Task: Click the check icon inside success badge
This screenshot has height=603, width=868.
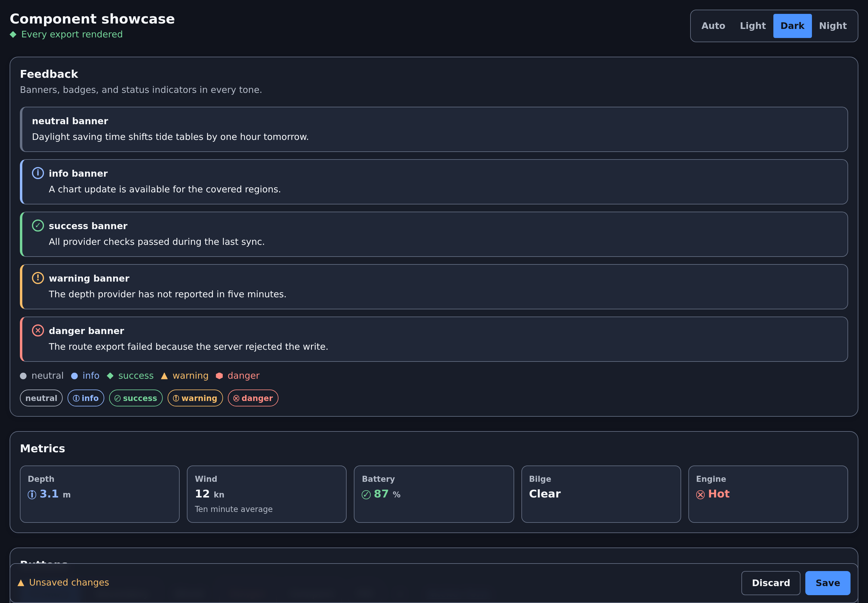Action: pyautogui.click(x=118, y=398)
